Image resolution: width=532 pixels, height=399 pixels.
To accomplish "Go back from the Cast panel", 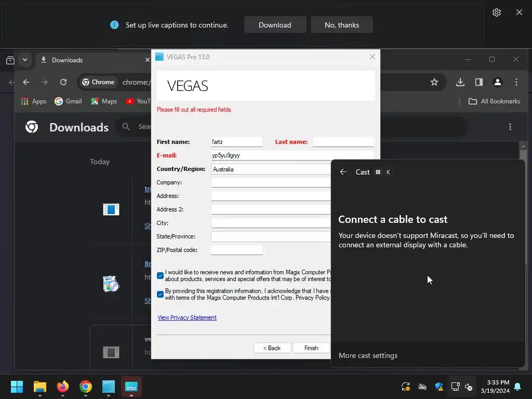I will [x=343, y=171].
